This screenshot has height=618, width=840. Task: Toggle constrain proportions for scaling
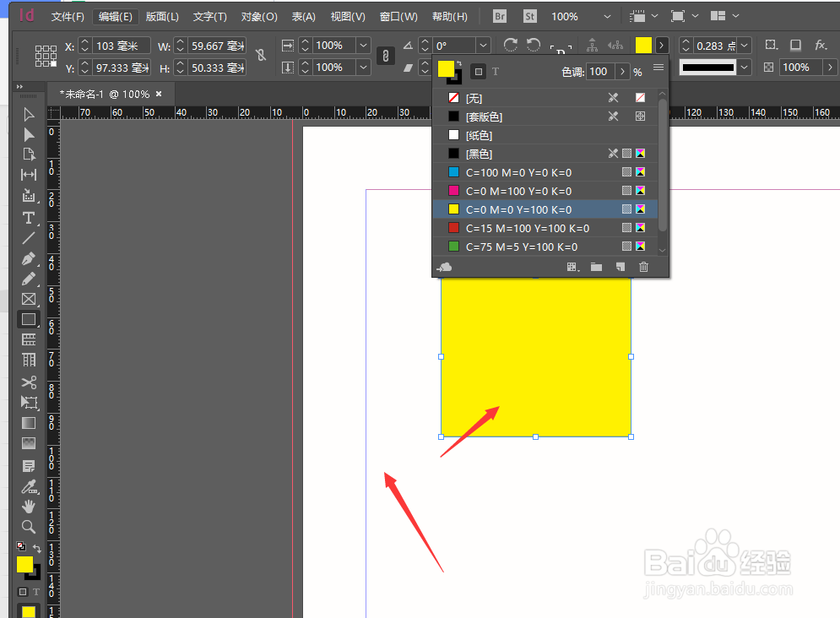click(x=386, y=56)
